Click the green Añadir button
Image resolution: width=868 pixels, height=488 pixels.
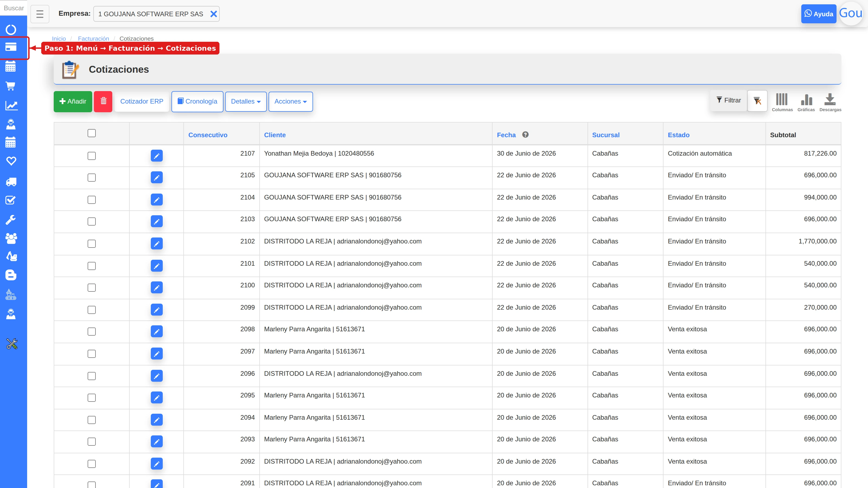tap(73, 101)
